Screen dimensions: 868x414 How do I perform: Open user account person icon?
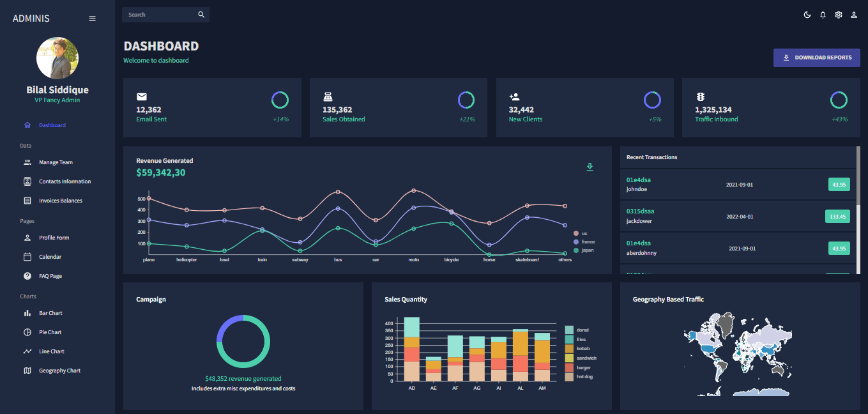854,15
